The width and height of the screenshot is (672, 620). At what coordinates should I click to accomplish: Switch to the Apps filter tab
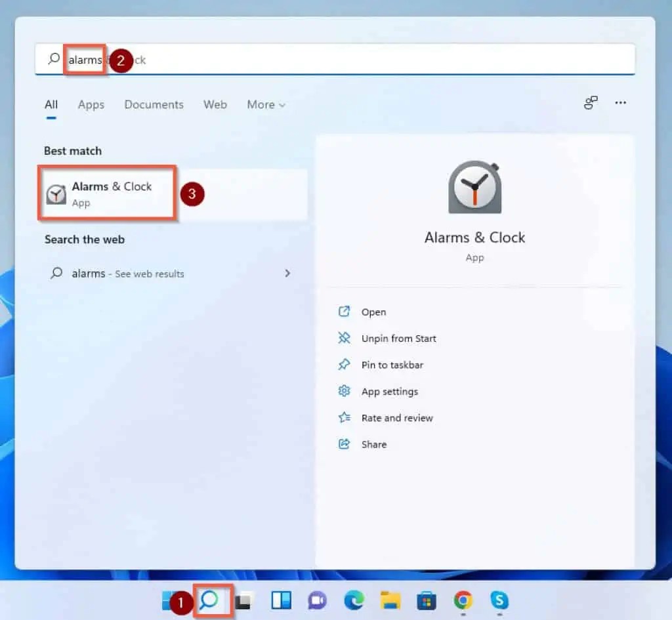pos(91,104)
